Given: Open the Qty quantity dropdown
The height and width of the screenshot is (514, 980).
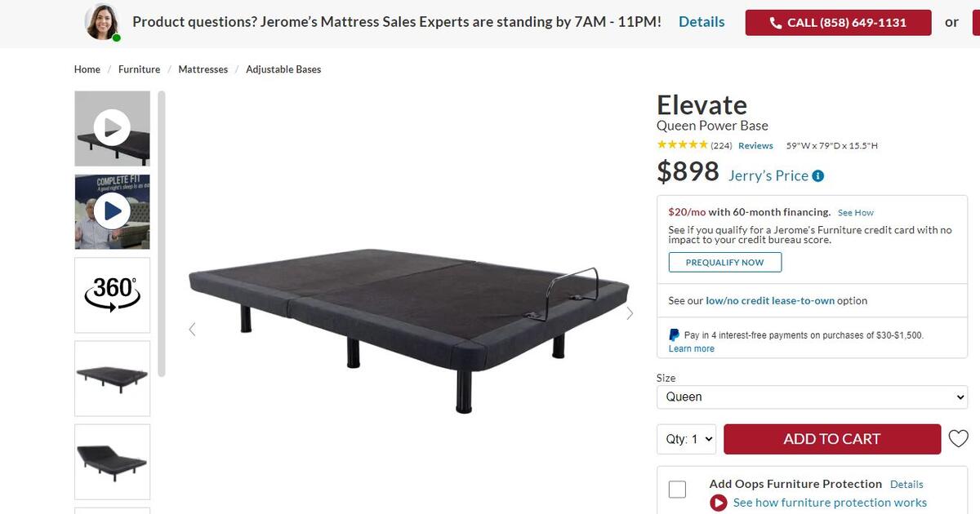Looking at the screenshot, I should coord(686,438).
